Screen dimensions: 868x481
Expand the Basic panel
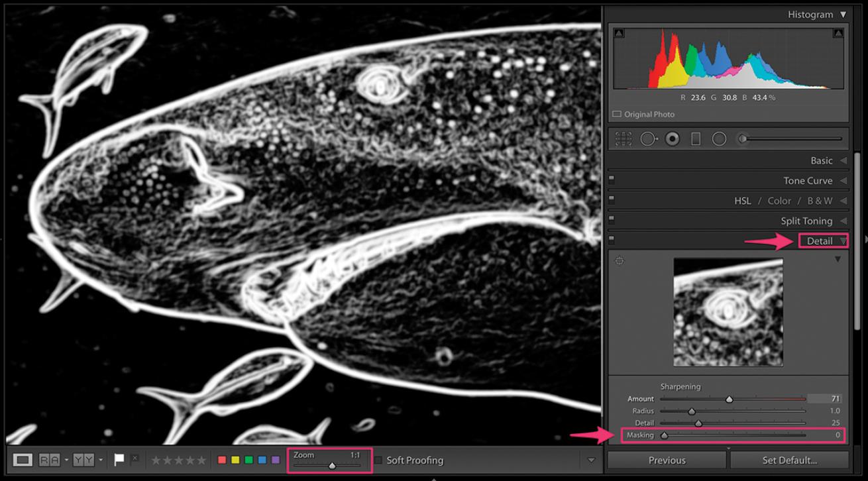coord(822,160)
